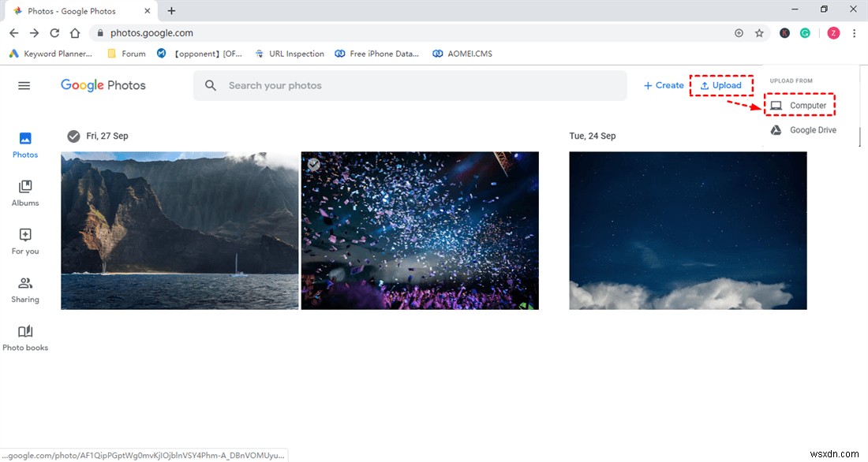Go forward in browser history
868x462 pixels.
coord(34,33)
